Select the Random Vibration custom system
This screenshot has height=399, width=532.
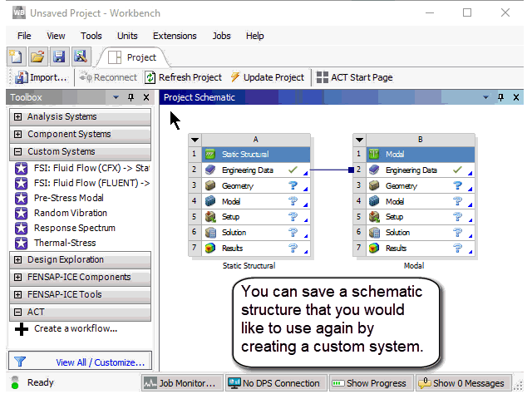61,213
